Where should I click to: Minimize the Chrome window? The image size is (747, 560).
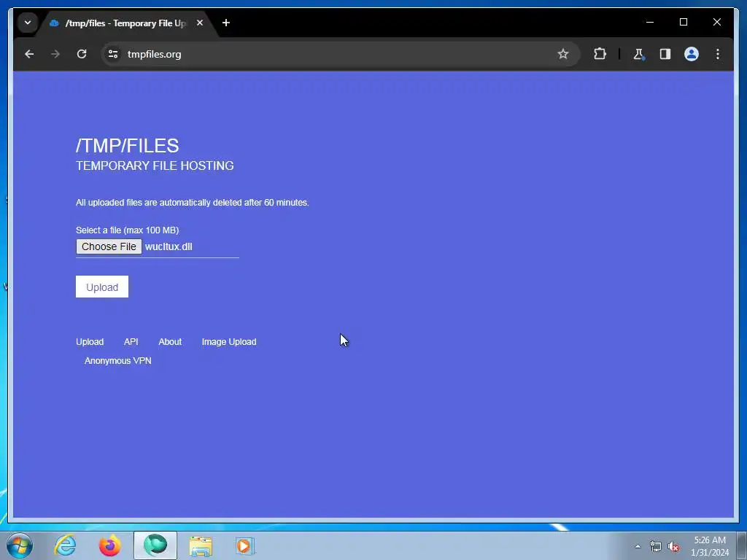[650, 22]
